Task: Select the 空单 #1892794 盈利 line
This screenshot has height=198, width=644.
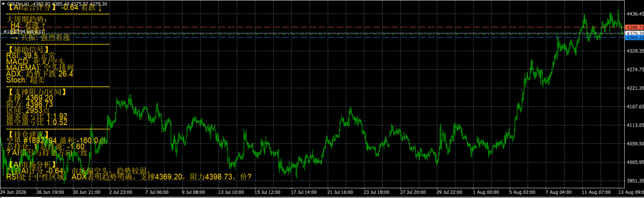Action: pyautogui.click(x=56, y=141)
